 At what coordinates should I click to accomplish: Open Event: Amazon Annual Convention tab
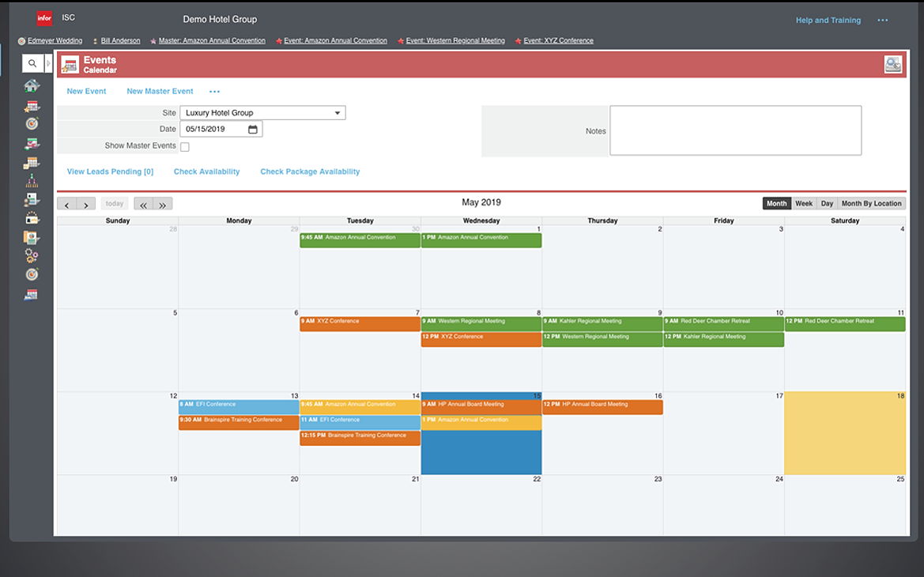click(x=335, y=40)
